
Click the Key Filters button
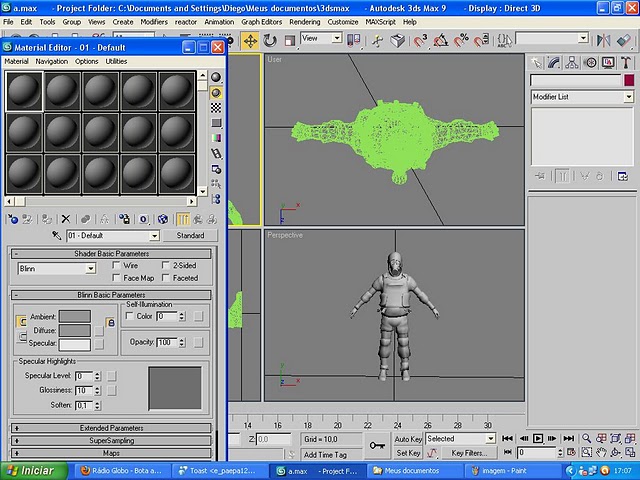[x=469, y=453]
